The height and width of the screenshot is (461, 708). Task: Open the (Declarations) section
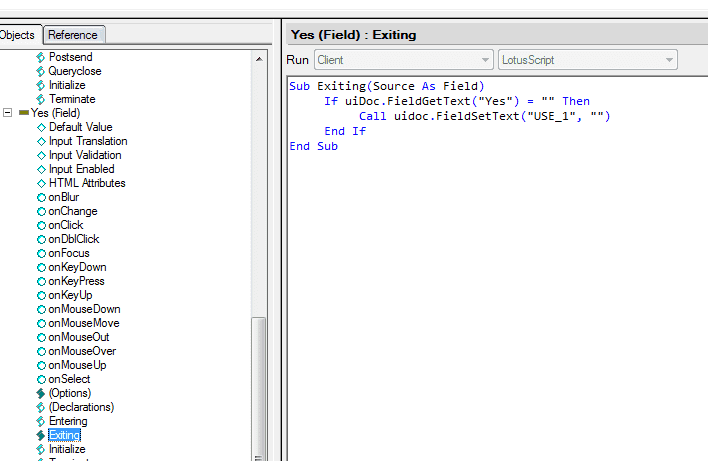click(x=81, y=407)
